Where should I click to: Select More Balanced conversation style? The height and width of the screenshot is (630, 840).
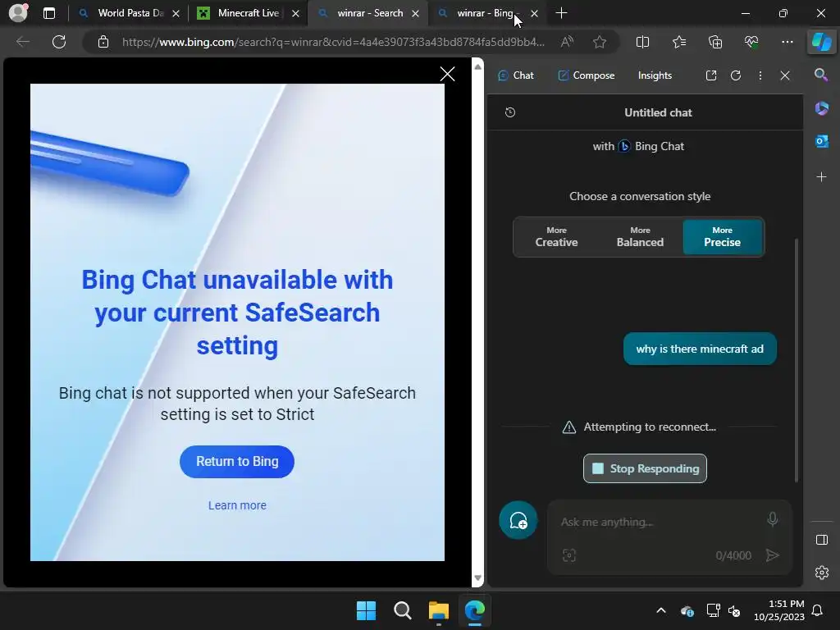(x=640, y=237)
